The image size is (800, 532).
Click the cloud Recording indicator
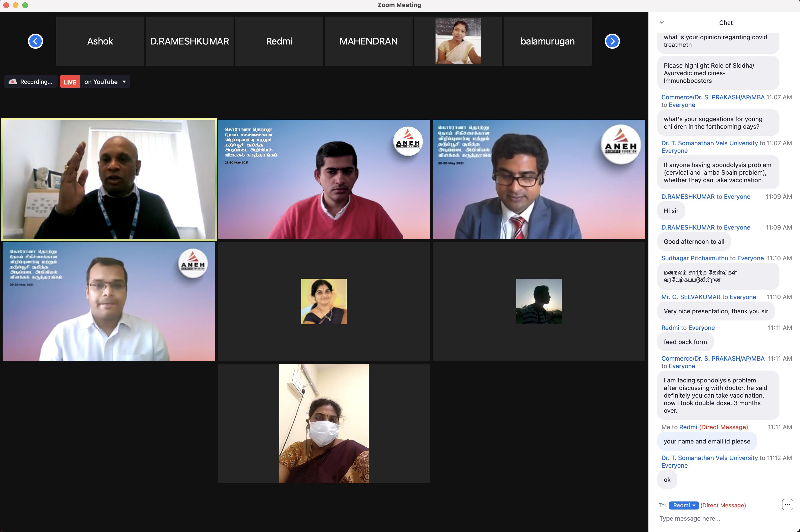click(x=31, y=82)
